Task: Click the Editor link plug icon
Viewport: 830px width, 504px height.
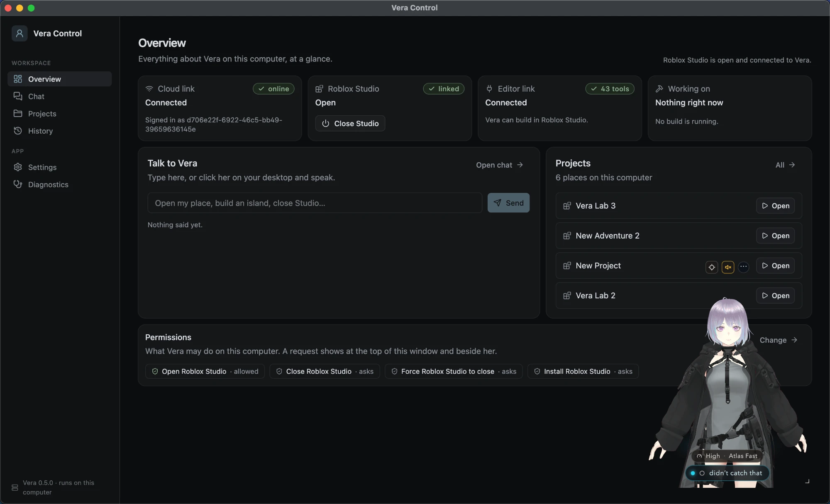Action: (x=489, y=89)
